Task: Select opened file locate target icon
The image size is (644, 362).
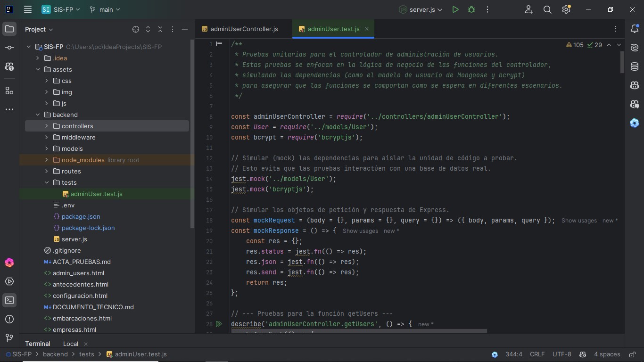Action: pos(136,29)
